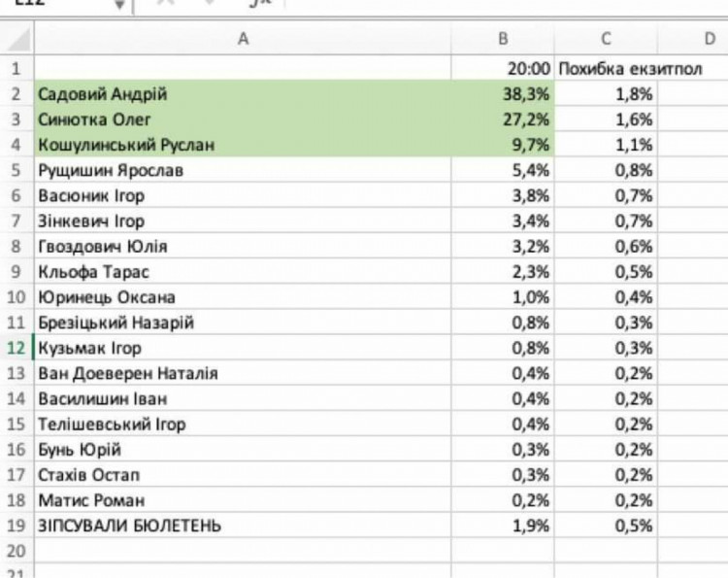The width and height of the screenshot is (728, 578).
Task: Select row 19 header
Action: 16,526
